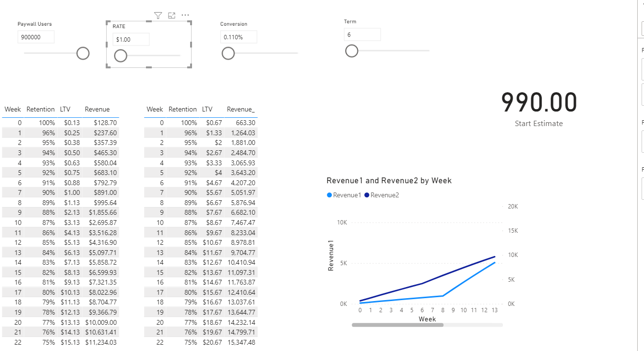Image resolution: width=644 pixels, height=351 pixels.
Task: Click the chart title 'Revenue1 and Revenue2 by Week'
Action: tap(389, 181)
